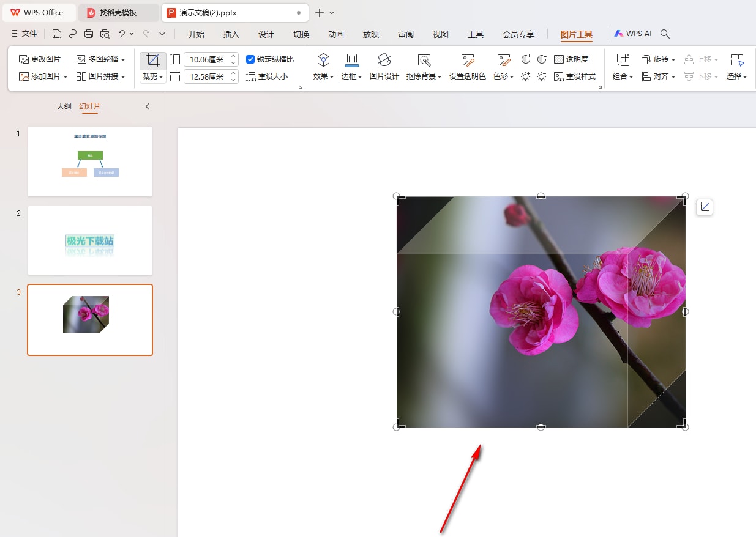Image resolution: width=756 pixels, height=537 pixels.
Task: Open the Undo history dropdown arrow
Action: 132,34
